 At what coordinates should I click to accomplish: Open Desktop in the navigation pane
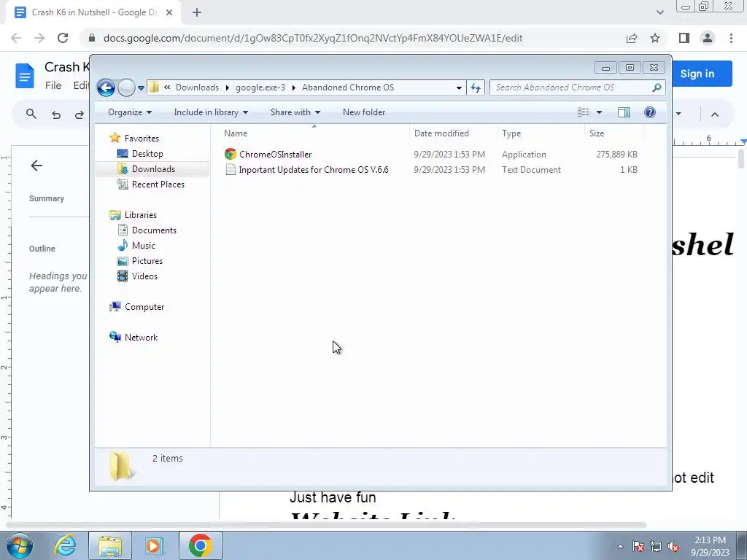(x=147, y=154)
